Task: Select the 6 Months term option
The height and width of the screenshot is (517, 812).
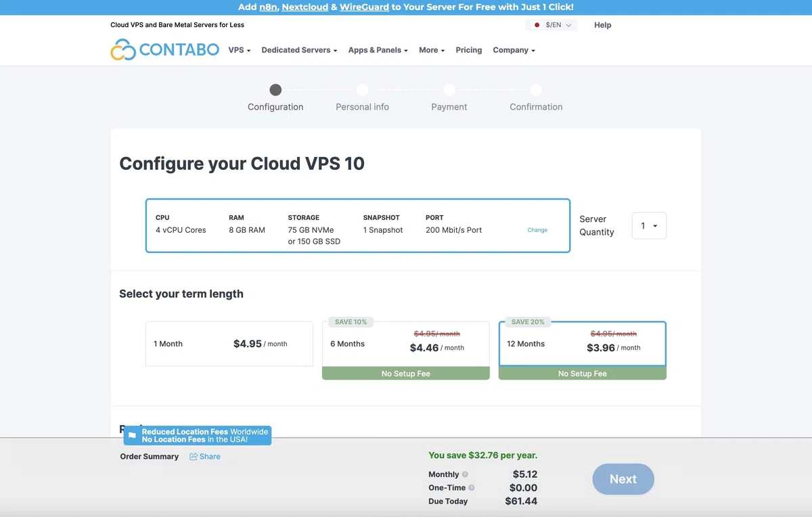Action: point(406,350)
